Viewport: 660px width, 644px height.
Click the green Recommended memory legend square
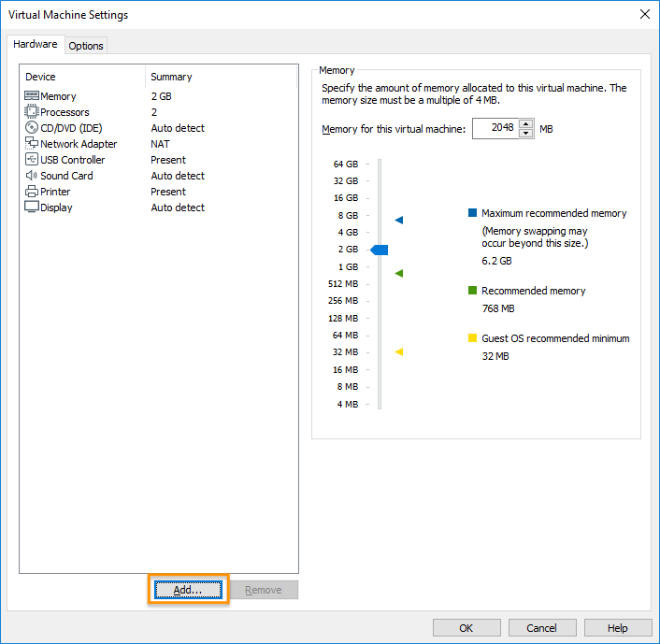point(473,290)
